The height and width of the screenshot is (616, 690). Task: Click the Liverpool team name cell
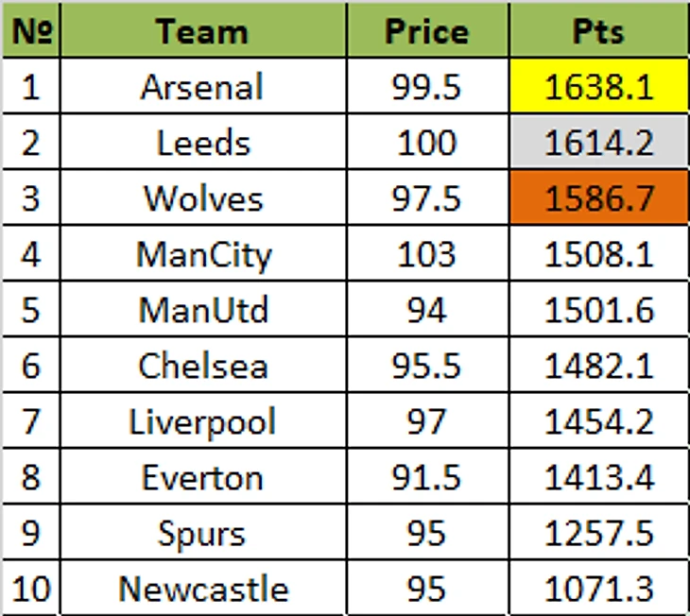[x=202, y=422]
